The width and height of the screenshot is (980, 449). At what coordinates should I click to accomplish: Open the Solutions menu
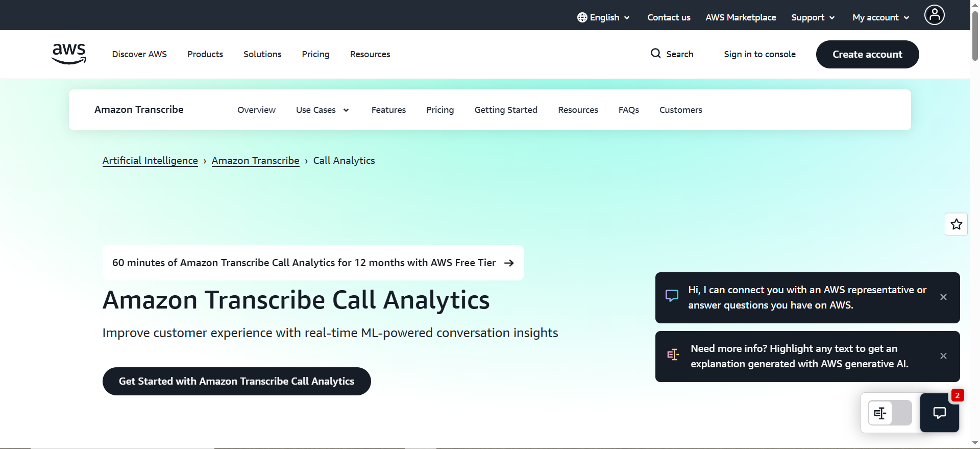coord(262,54)
